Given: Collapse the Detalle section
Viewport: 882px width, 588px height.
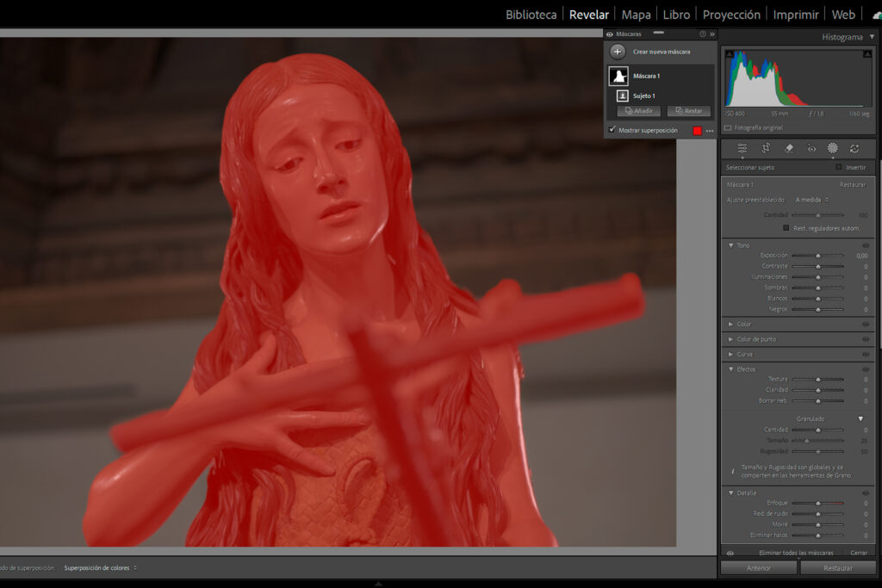Looking at the screenshot, I should point(730,493).
